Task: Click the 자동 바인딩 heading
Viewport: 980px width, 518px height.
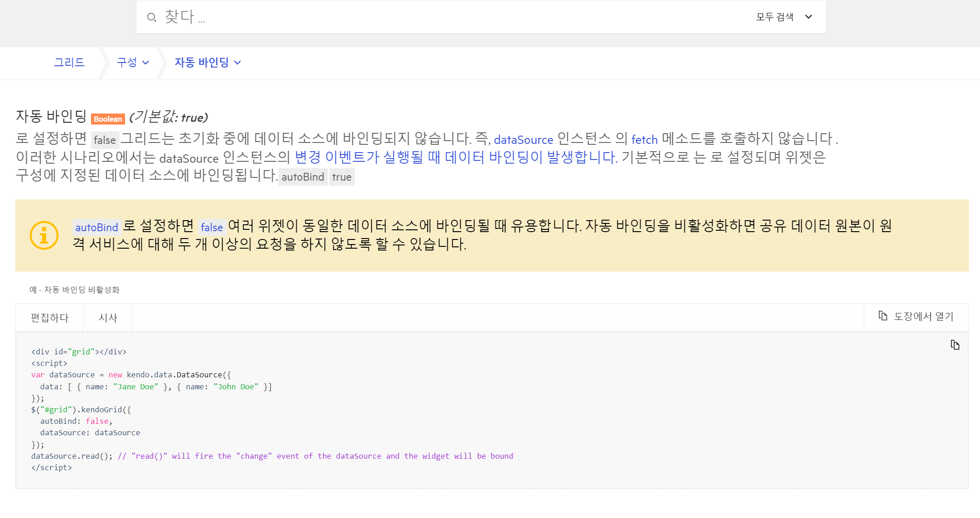Action: [x=51, y=116]
